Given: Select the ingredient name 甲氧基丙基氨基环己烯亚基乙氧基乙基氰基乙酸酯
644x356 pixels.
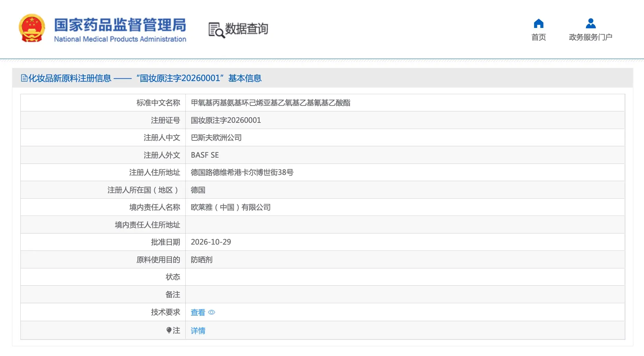Looking at the screenshot, I should [x=271, y=103].
